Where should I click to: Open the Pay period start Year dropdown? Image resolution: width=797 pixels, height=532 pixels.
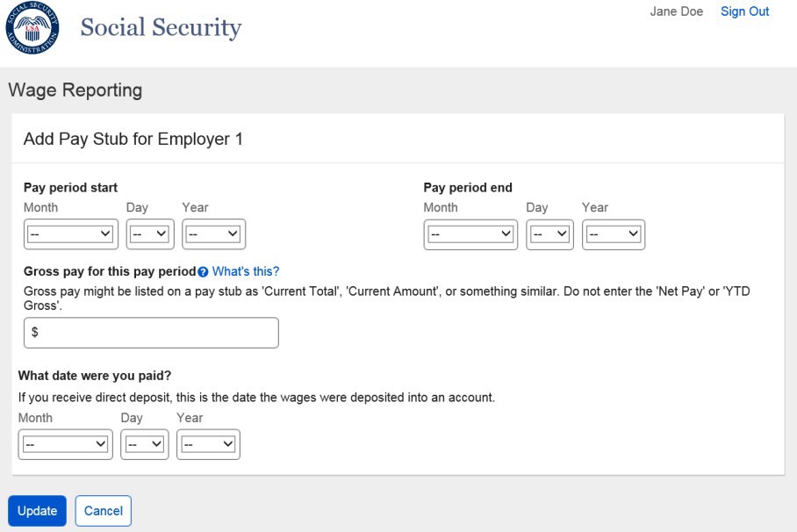pyautogui.click(x=213, y=234)
